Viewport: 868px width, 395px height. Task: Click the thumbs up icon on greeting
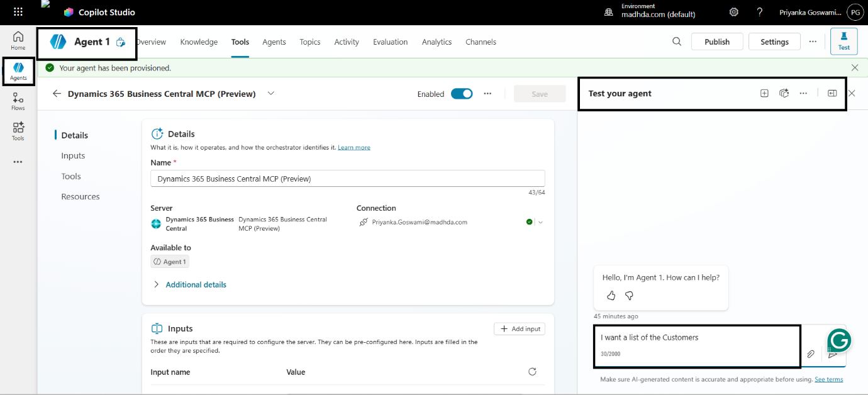pyautogui.click(x=611, y=296)
